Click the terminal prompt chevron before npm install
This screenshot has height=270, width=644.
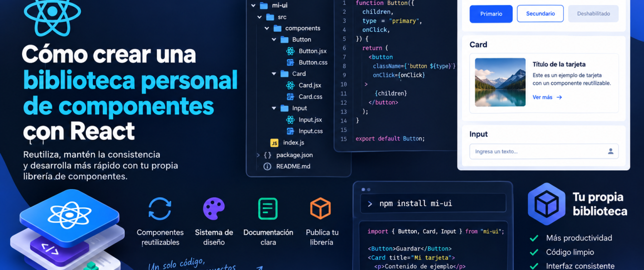(370, 204)
